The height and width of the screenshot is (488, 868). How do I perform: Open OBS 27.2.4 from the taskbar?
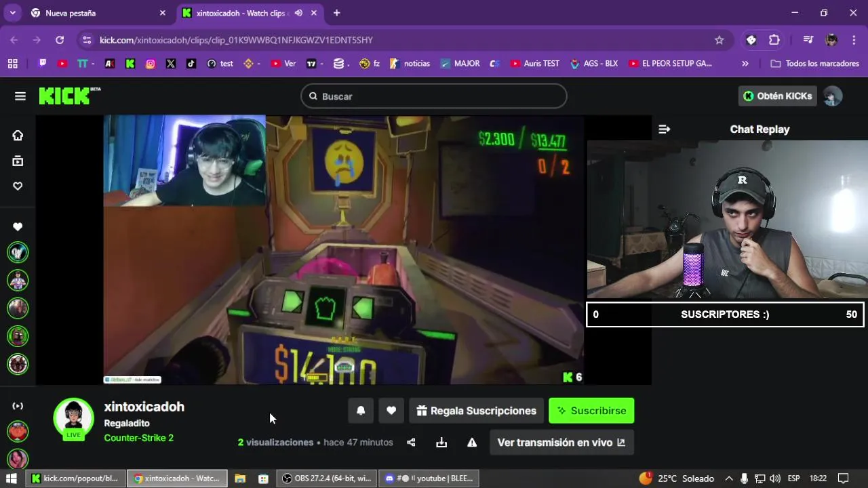(x=327, y=479)
